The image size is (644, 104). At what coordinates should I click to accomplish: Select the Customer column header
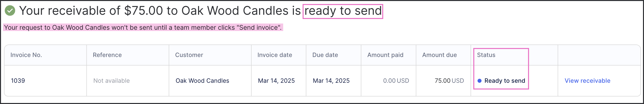189,55
